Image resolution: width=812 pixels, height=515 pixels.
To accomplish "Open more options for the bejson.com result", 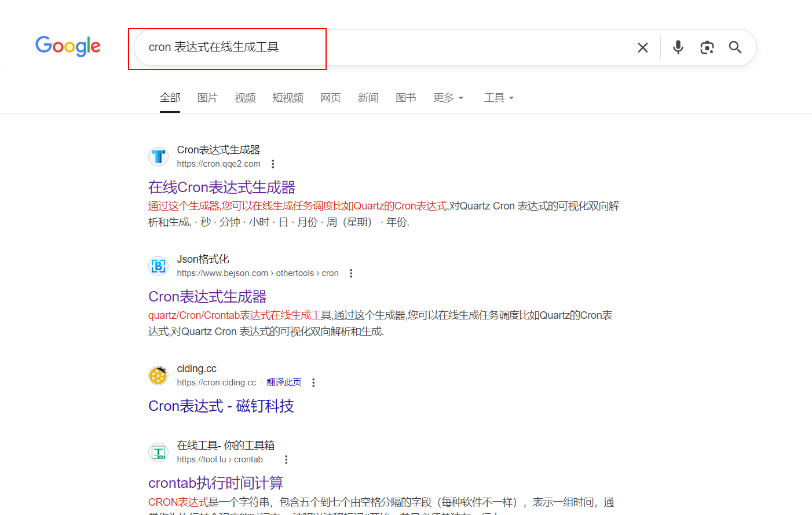I will tap(351, 273).
